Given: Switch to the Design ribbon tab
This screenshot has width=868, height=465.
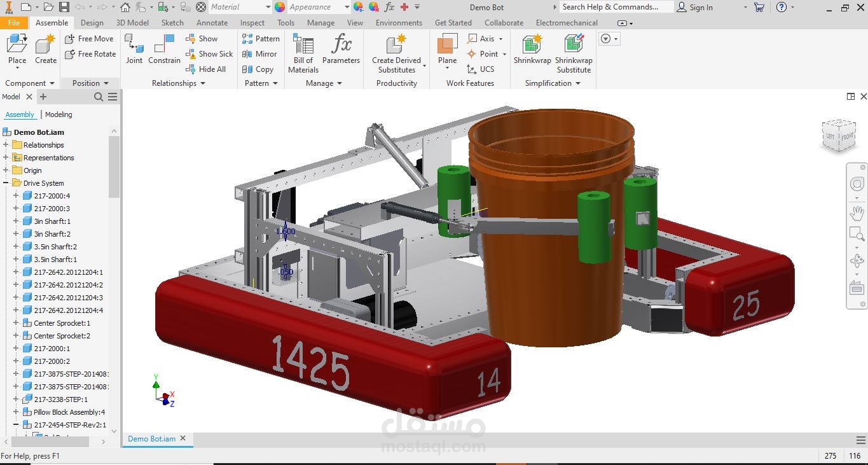Looking at the screenshot, I should click(x=92, y=23).
